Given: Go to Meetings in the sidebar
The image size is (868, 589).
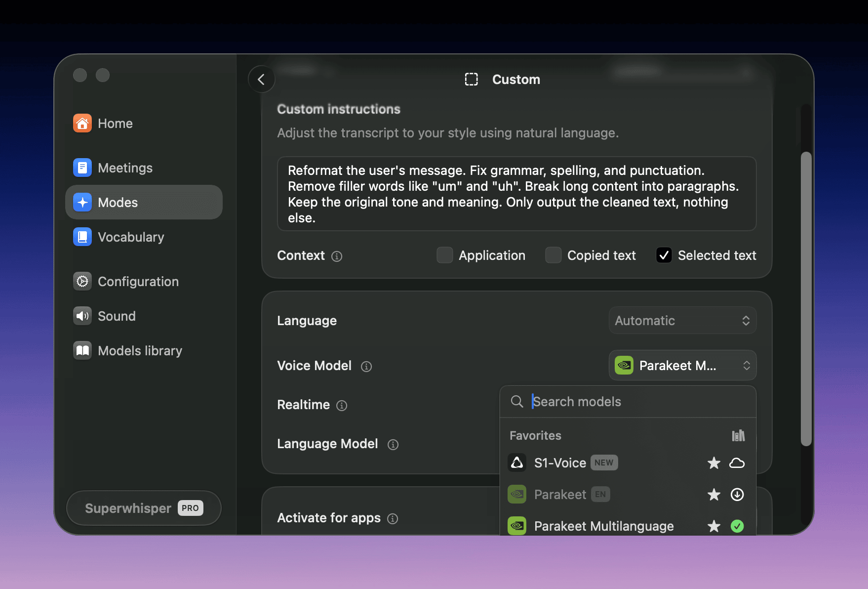Looking at the screenshot, I should (144, 168).
